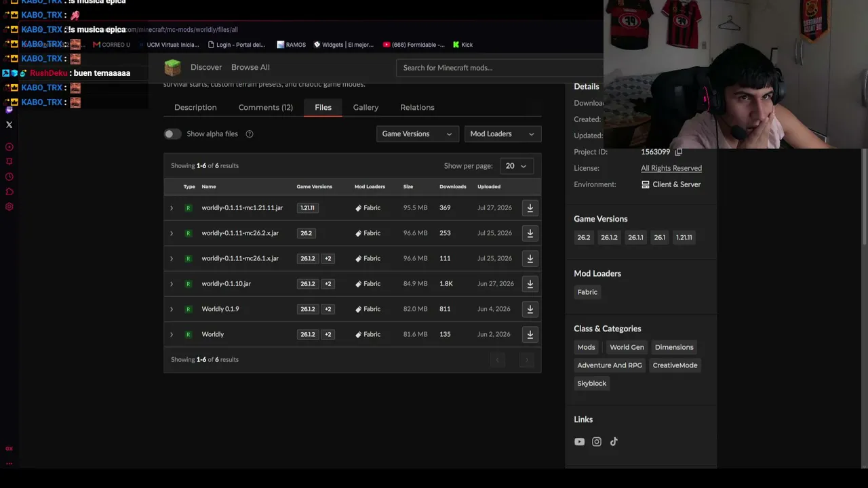Open the (666) Formidable YouTube bookmark
868x488 pixels.
click(x=414, y=45)
